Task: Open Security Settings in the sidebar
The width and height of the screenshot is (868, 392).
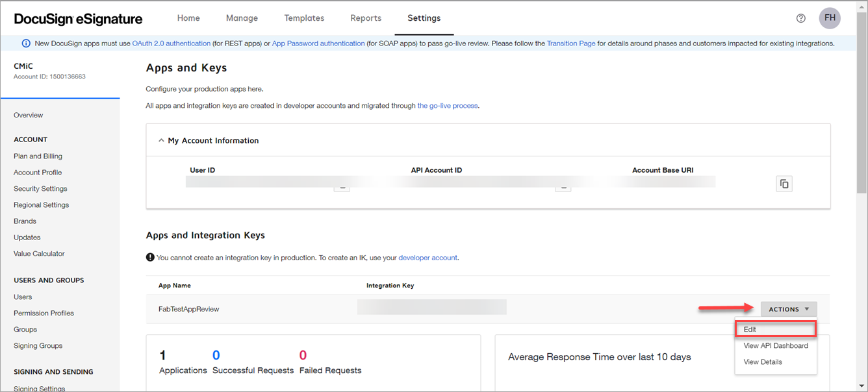Action: pos(40,189)
